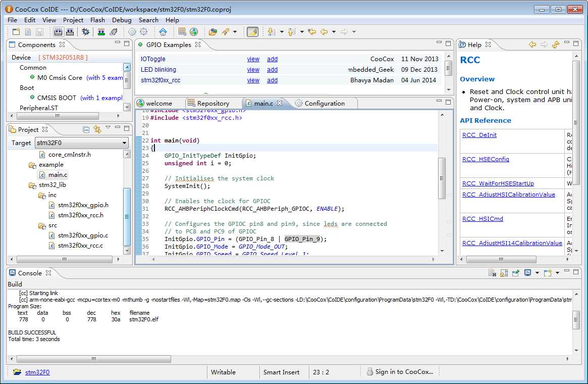Click the RCC_HSEConfig API link

click(x=486, y=159)
